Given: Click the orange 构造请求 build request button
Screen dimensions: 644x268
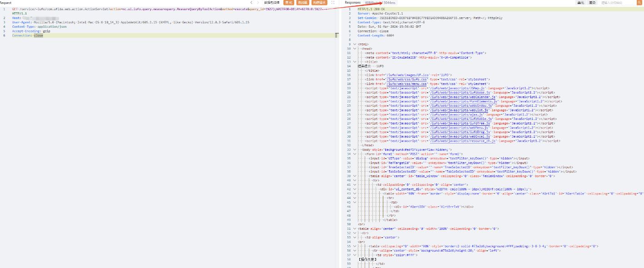Looking at the screenshot, I should (319, 3).
